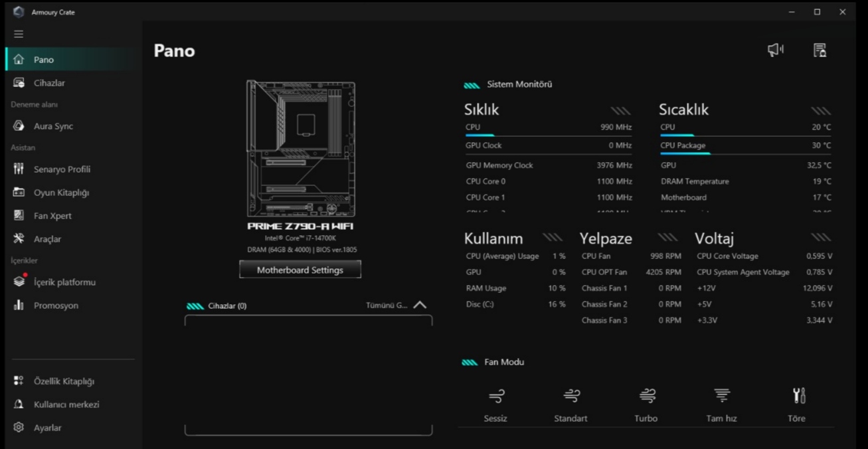Click the CPU temperature progress bar
Screen dimensions: 868x449
pyautogui.click(x=745, y=135)
